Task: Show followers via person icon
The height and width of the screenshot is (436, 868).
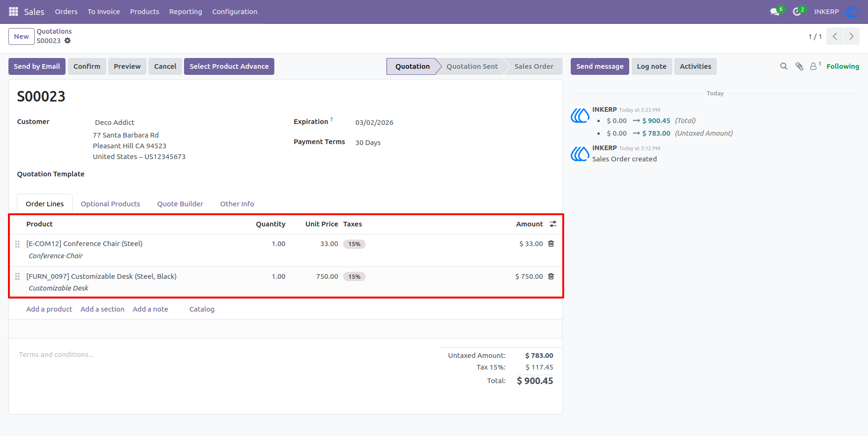Action: (814, 66)
